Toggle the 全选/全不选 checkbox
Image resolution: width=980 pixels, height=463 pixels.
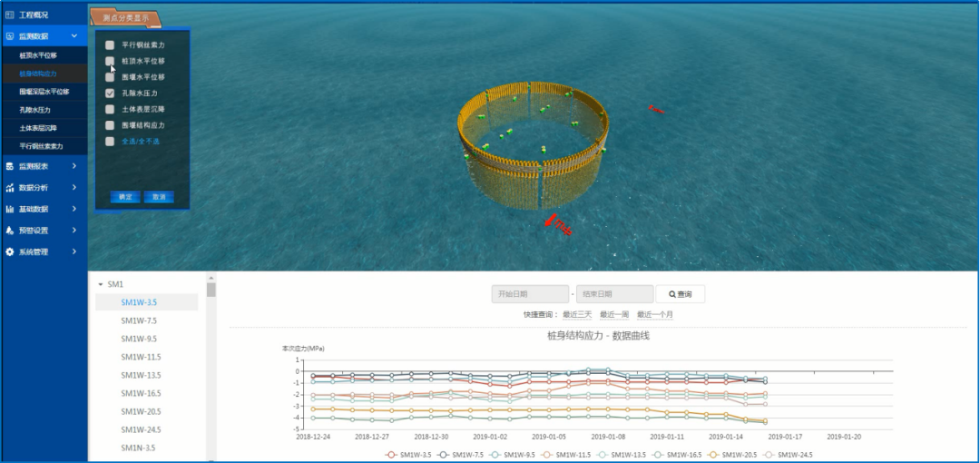(x=110, y=142)
